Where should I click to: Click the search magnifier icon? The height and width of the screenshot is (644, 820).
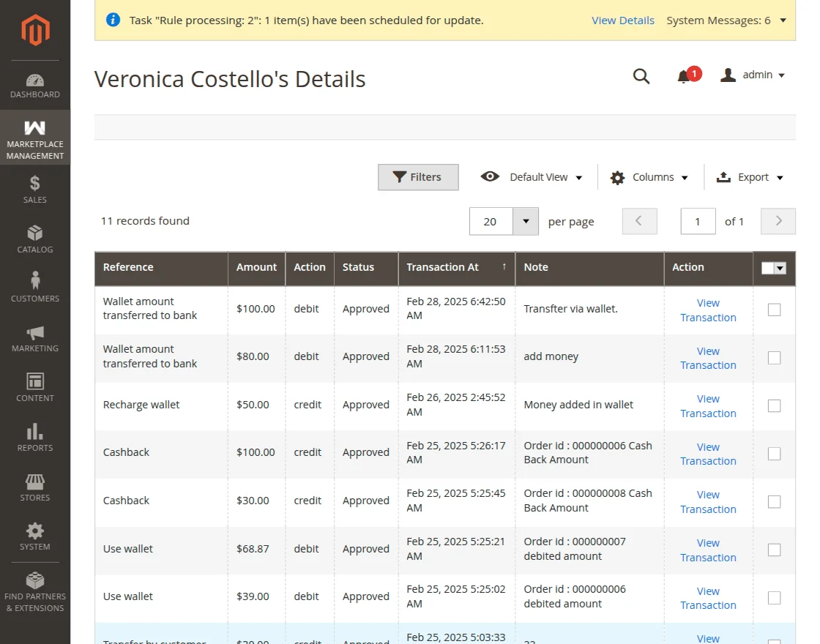click(641, 76)
